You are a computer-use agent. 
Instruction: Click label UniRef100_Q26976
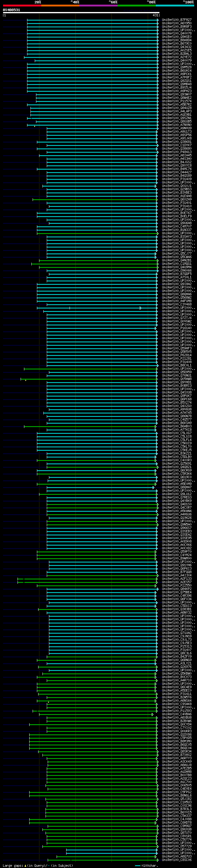point(177,667)
